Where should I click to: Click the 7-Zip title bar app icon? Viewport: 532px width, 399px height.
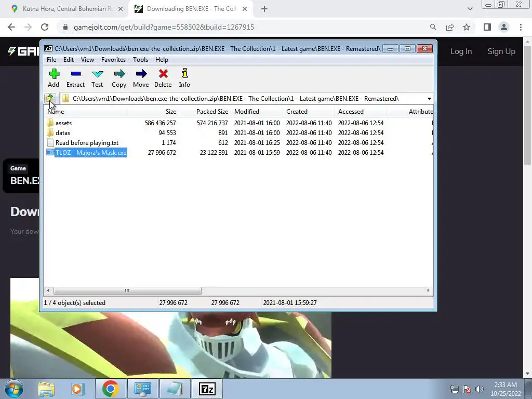(x=48, y=48)
